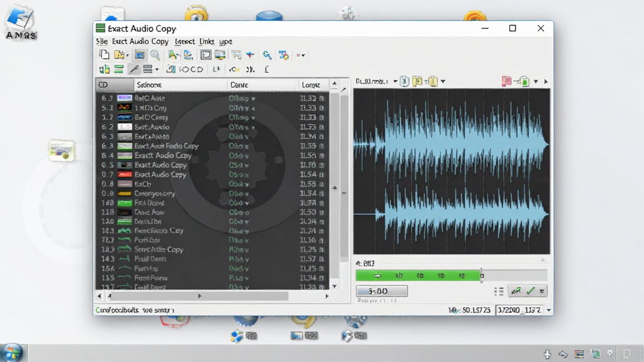The width and height of the screenshot is (644, 362).
Task: Click the green progress bar below the waveform
Action: [x=418, y=275]
